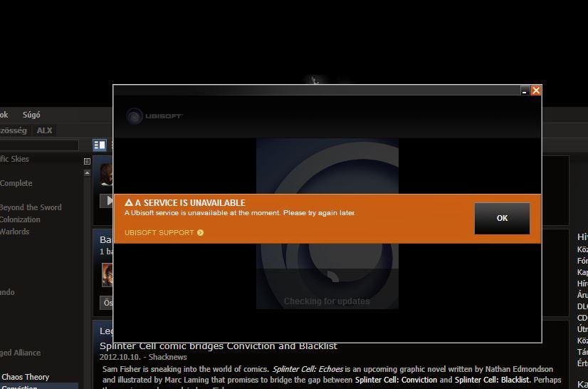Select the 'ged Alliance' game entry
Viewport: 588px width, 389px height.
[x=20, y=353]
